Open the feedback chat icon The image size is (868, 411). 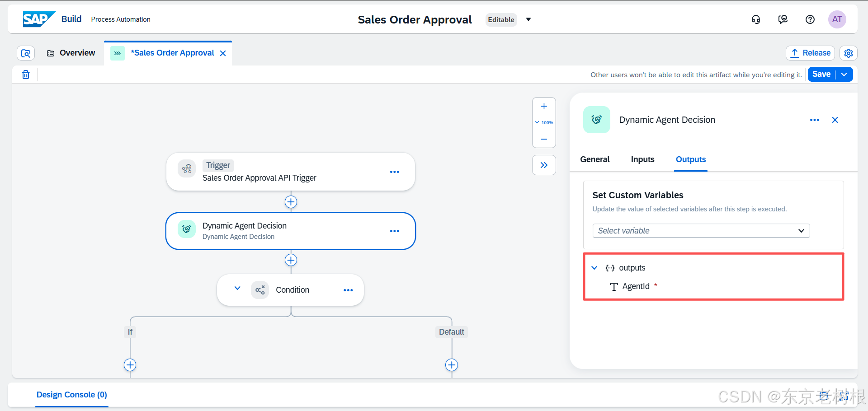click(x=783, y=19)
